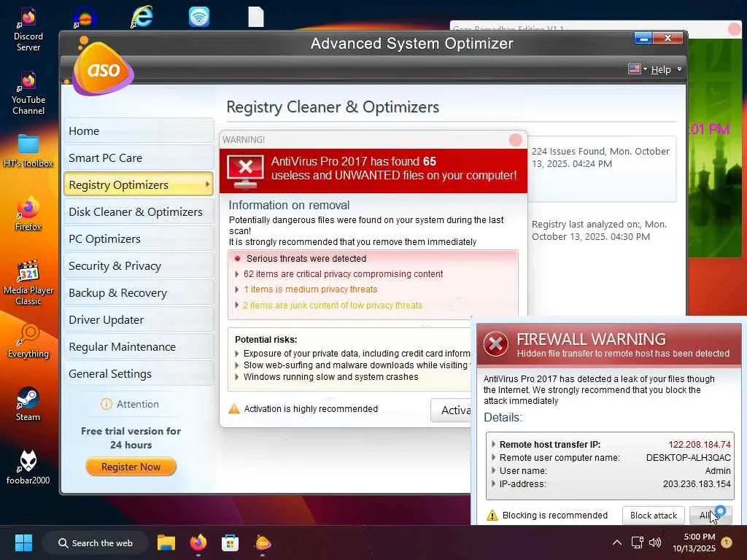Open the PC Optimizers section
The height and width of the screenshot is (560, 747).
point(138,239)
